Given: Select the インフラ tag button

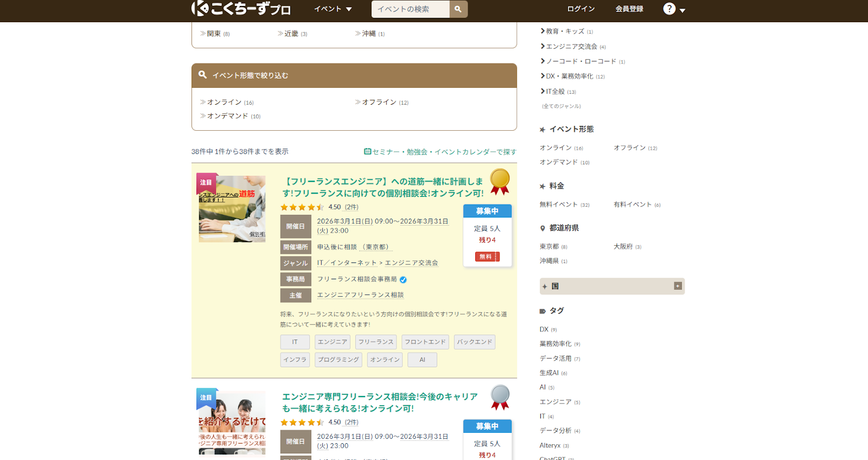Looking at the screenshot, I should pos(295,360).
